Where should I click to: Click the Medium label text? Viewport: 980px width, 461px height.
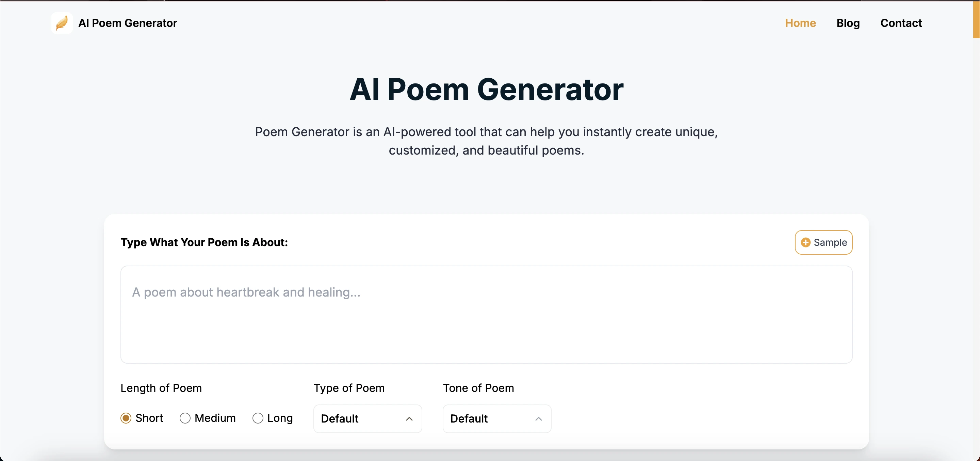215,418
